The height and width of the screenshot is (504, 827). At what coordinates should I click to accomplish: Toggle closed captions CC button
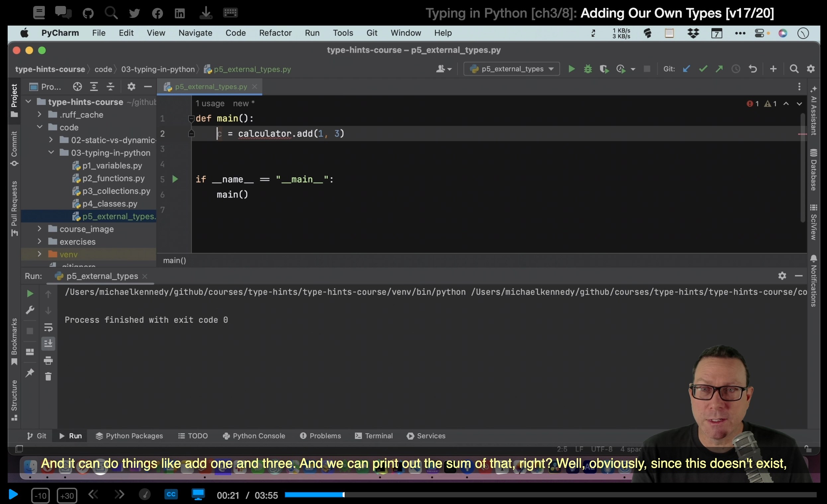[171, 494]
